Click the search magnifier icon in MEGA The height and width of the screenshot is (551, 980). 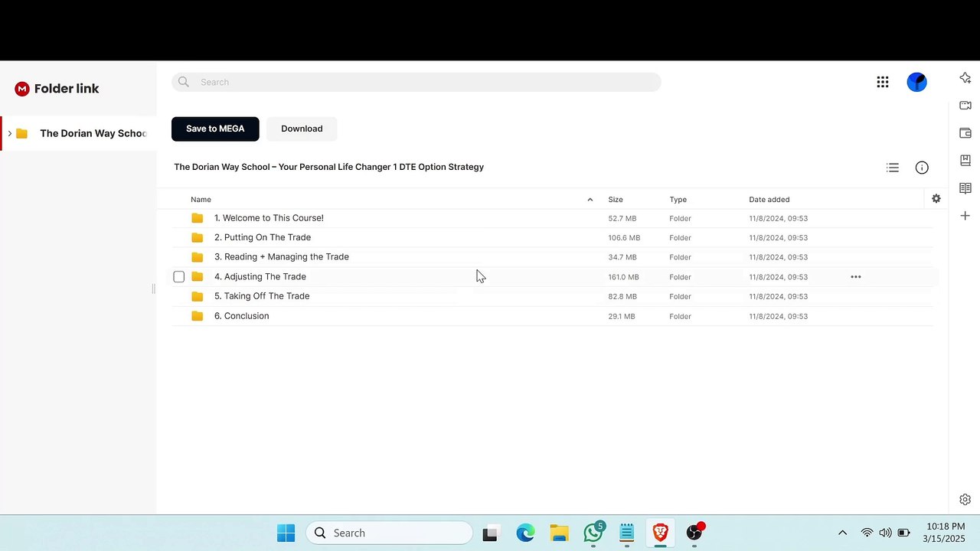tap(184, 82)
